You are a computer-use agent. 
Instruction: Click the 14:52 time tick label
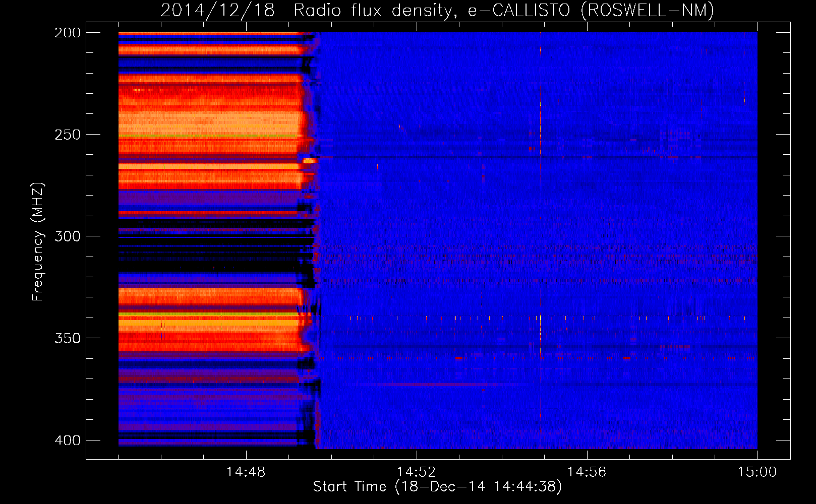tap(416, 472)
